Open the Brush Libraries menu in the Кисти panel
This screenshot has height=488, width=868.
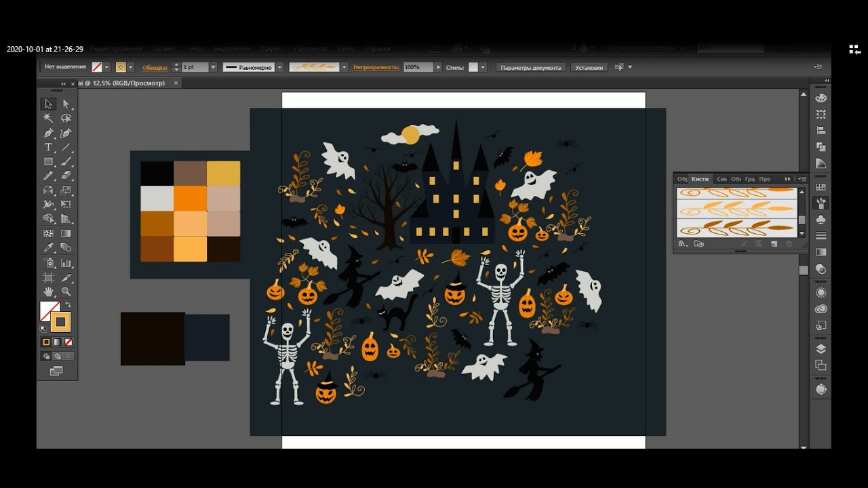pyautogui.click(x=683, y=244)
